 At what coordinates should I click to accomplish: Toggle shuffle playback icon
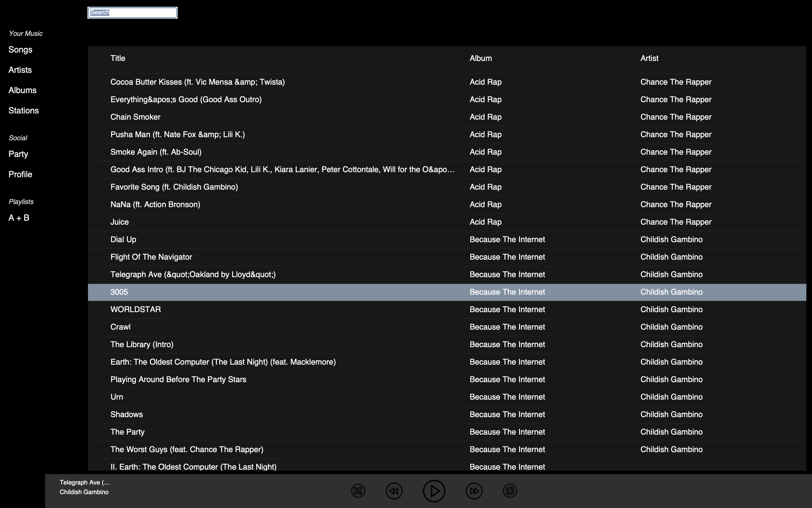click(x=358, y=491)
